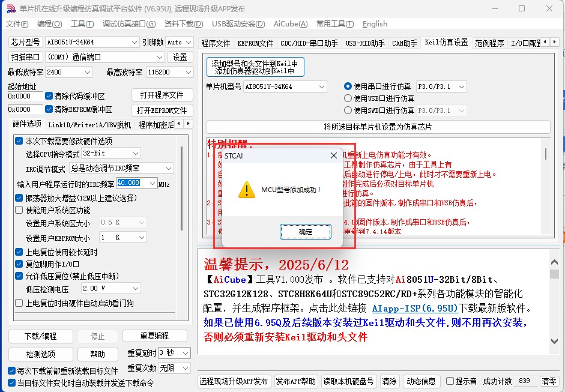Viewport: 565px width, 392px height.
Task: Click 打开程序文件 button
Action: coord(162,95)
